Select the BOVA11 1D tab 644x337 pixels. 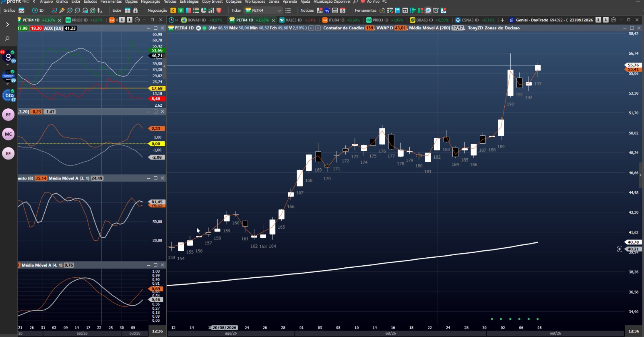click(x=202, y=20)
